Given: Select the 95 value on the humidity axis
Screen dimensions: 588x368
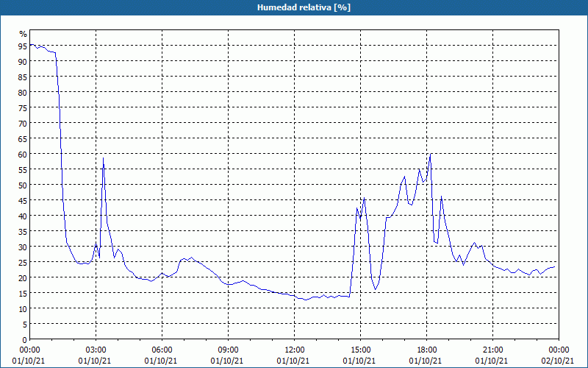Looking at the screenshot, I should click(x=23, y=46).
